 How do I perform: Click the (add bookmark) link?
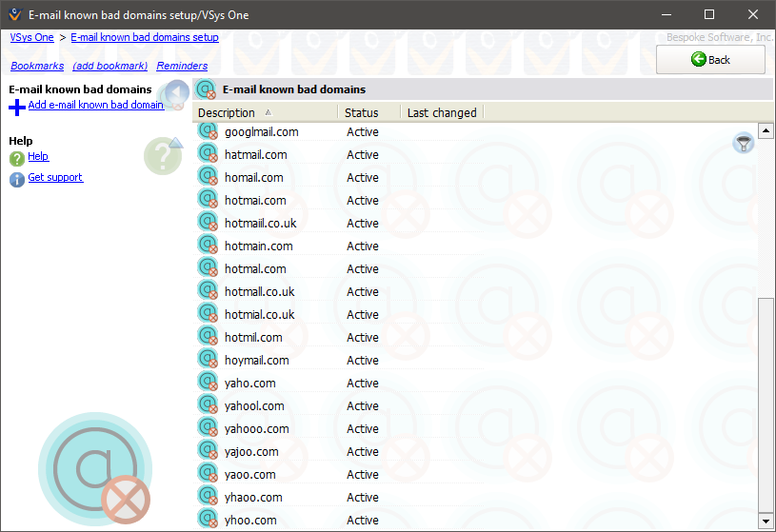point(109,66)
